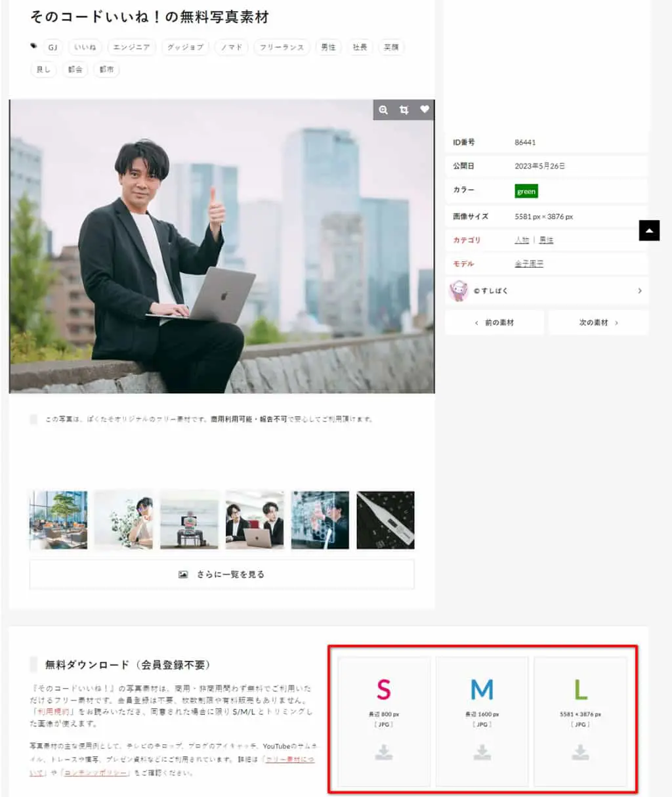672x797 pixels.
Task: Click the scroll-to-top arrow button
Action: coord(649,230)
